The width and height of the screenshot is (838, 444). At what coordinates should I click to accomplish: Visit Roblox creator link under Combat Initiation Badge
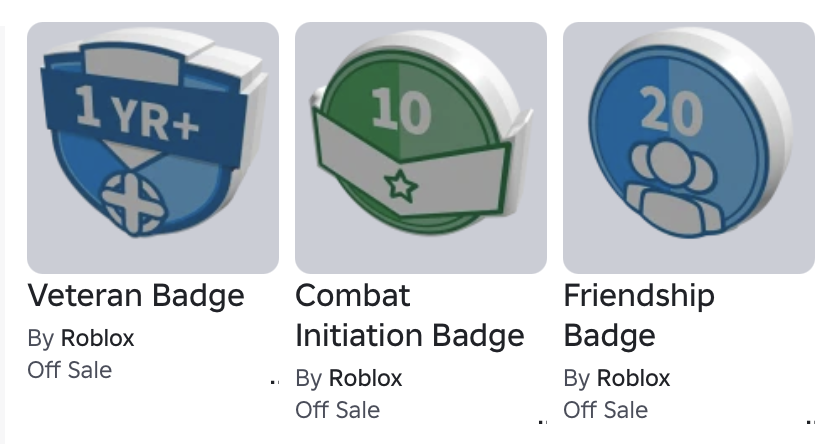click(x=366, y=378)
